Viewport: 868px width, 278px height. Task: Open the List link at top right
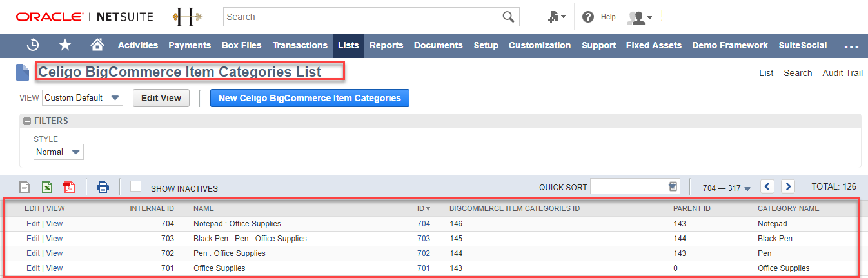(766, 73)
